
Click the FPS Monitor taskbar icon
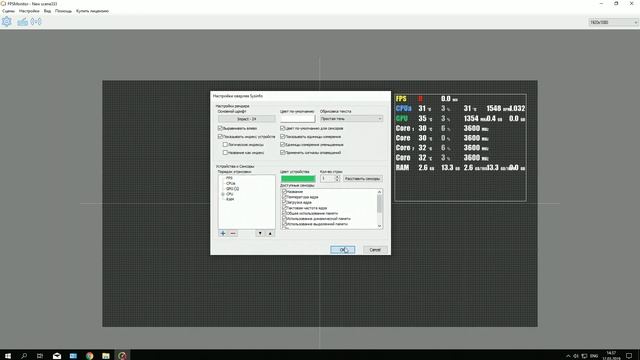click(x=122, y=356)
